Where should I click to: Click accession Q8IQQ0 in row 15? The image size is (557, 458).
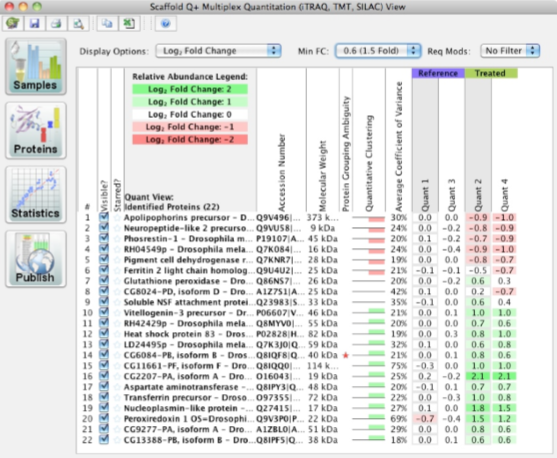[x=279, y=366]
